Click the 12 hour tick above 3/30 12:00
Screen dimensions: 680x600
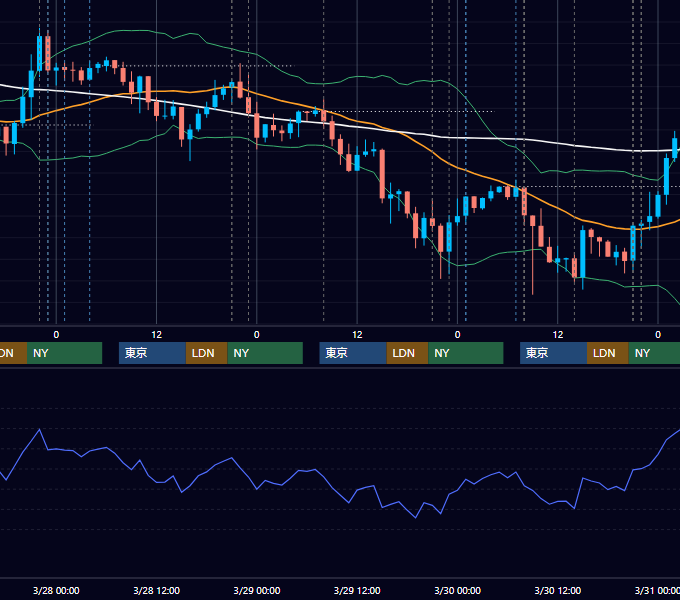tap(558, 335)
